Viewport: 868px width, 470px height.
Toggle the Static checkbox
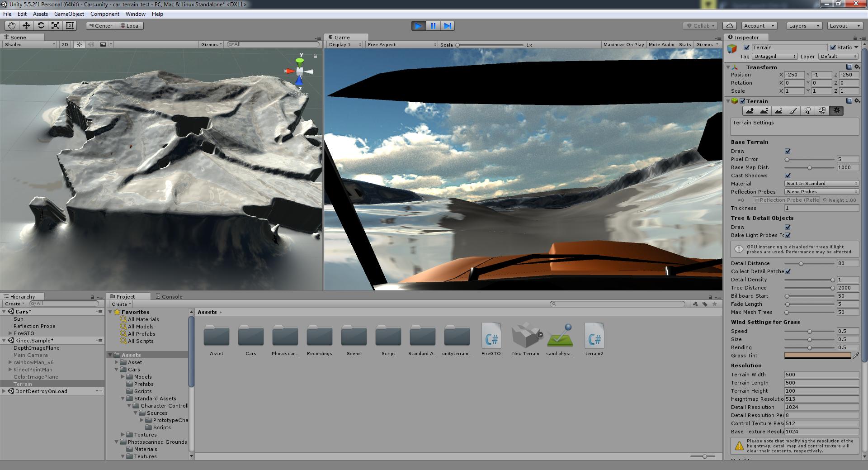coord(833,47)
